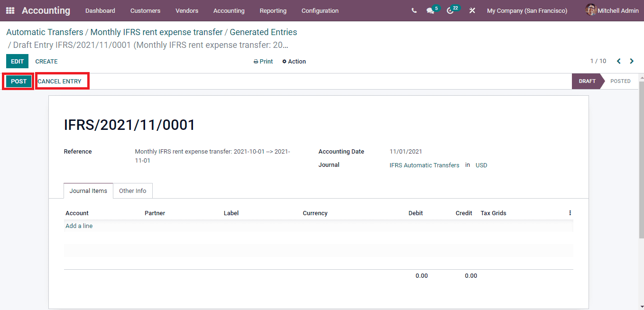Open the Action gear menu

point(294,61)
